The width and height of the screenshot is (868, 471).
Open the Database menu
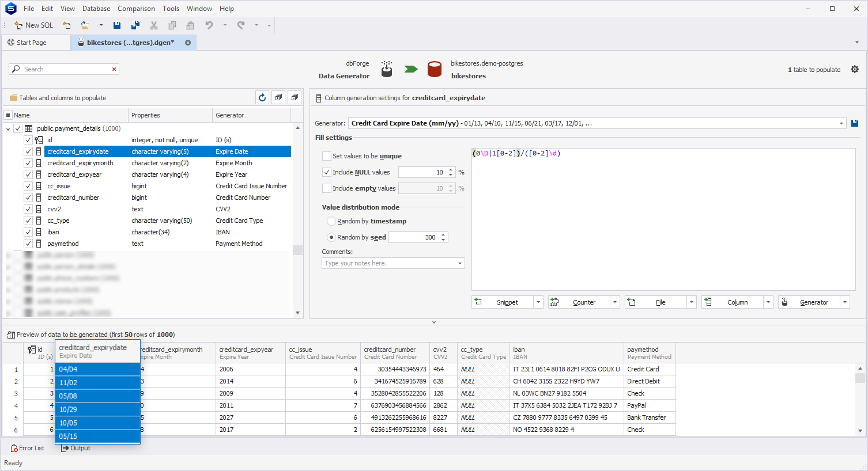(x=96, y=9)
